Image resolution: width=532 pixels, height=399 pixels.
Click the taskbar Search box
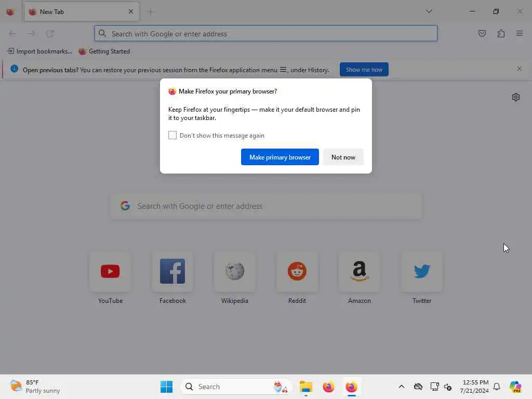pyautogui.click(x=236, y=387)
